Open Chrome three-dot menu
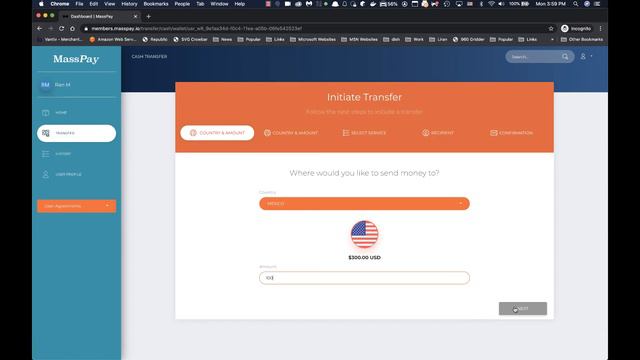This screenshot has height=360, width=640. pos(600,29)
